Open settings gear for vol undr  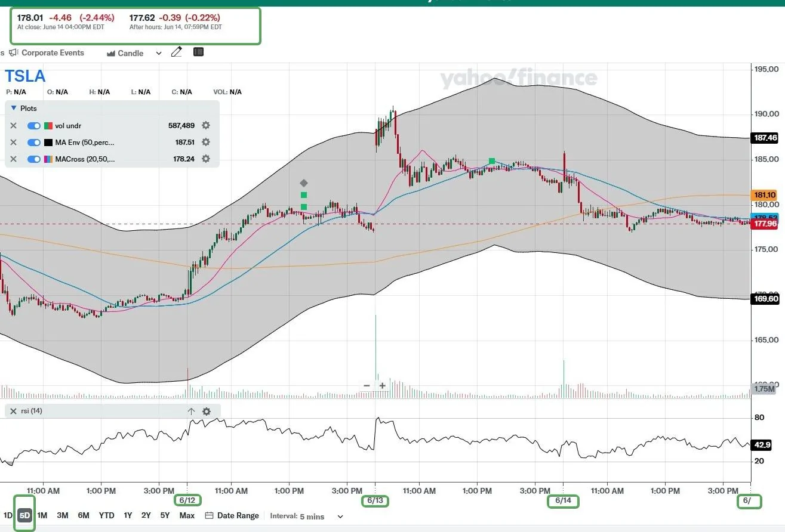[x=206, y=126]
